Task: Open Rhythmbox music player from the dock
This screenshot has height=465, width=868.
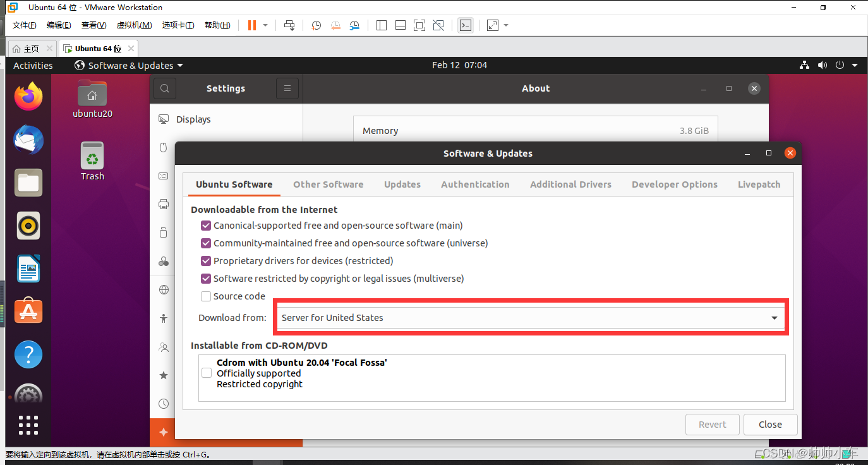Action: (28, 226)
